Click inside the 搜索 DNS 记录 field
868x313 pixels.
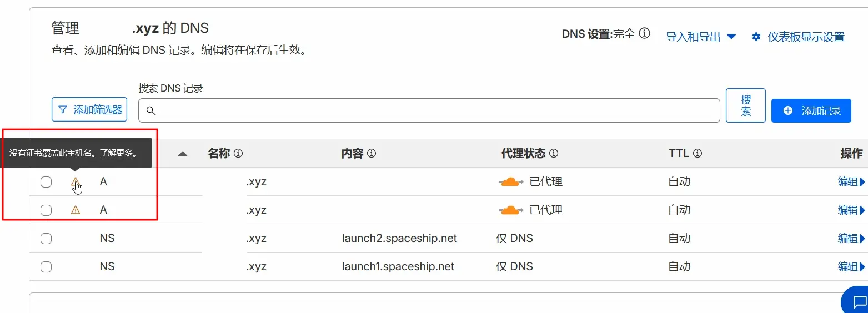coord(429,110)
